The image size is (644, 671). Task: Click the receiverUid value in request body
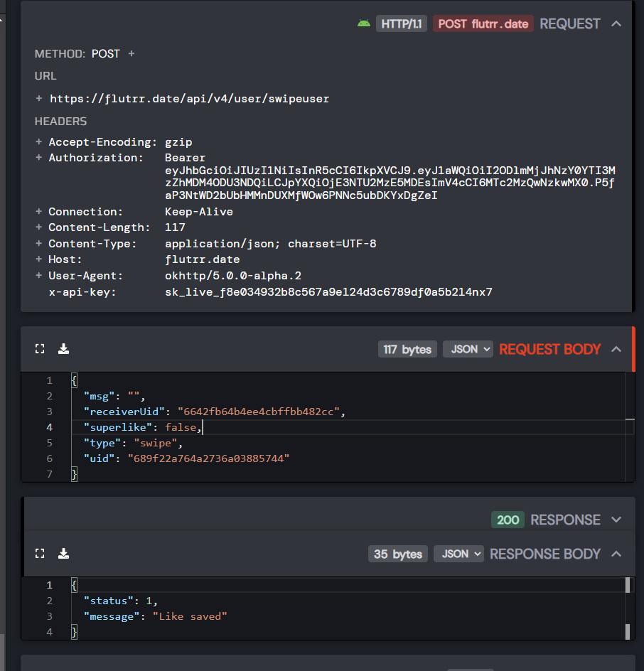tap(259, 412)
